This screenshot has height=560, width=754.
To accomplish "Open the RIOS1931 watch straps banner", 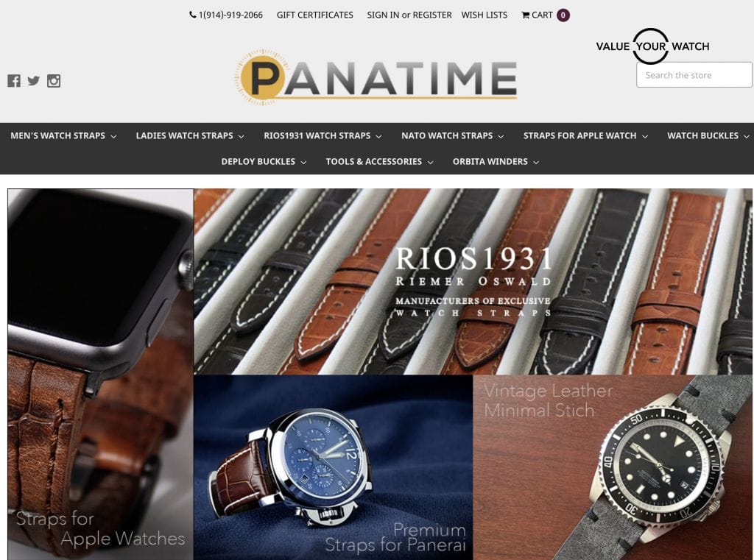I will click(473, 281).
